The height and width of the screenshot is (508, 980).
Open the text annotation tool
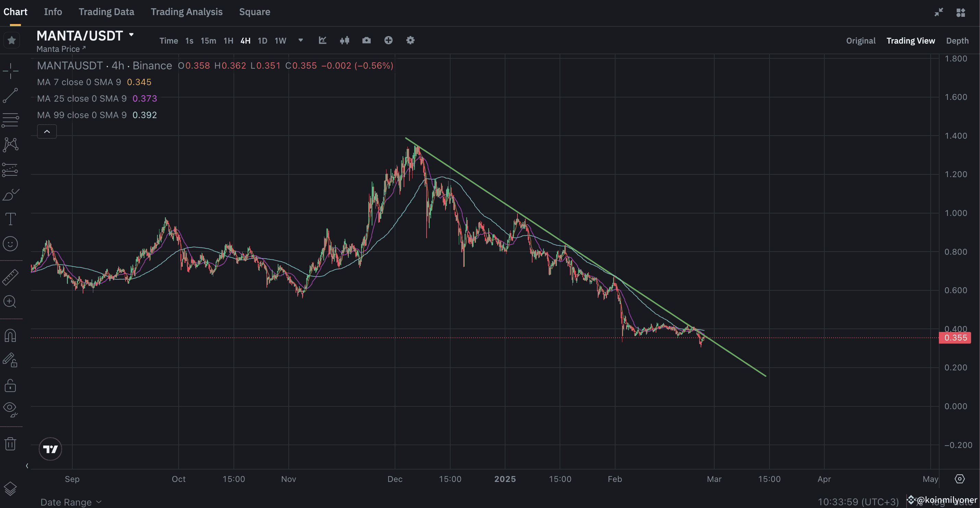tap(11, 219)
